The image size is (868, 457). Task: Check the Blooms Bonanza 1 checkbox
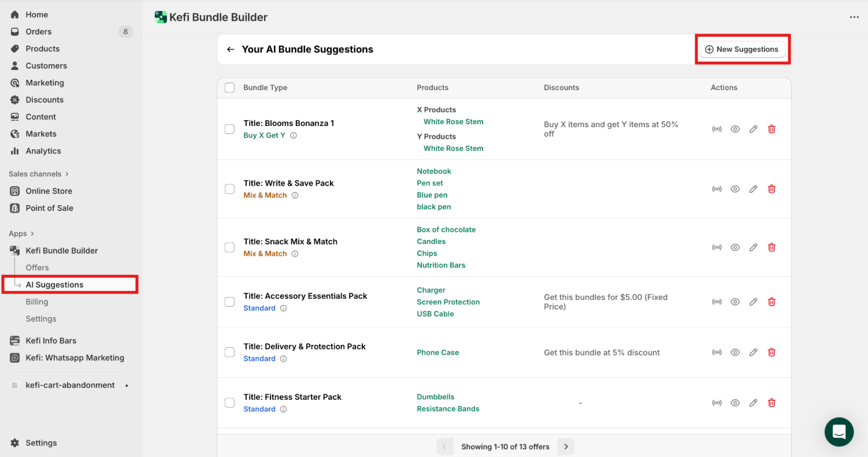(229, 129)
